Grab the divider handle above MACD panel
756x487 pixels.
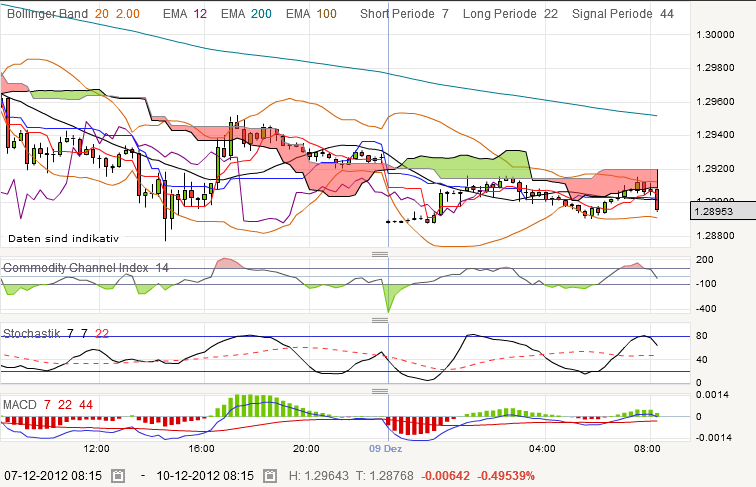point(380,391)
